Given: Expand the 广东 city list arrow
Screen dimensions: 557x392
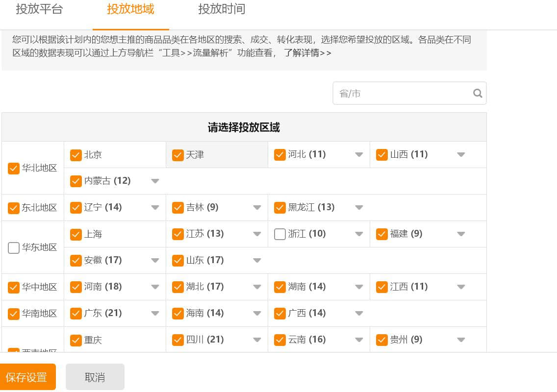Looking at the screenshot, I should pos(155,314).
